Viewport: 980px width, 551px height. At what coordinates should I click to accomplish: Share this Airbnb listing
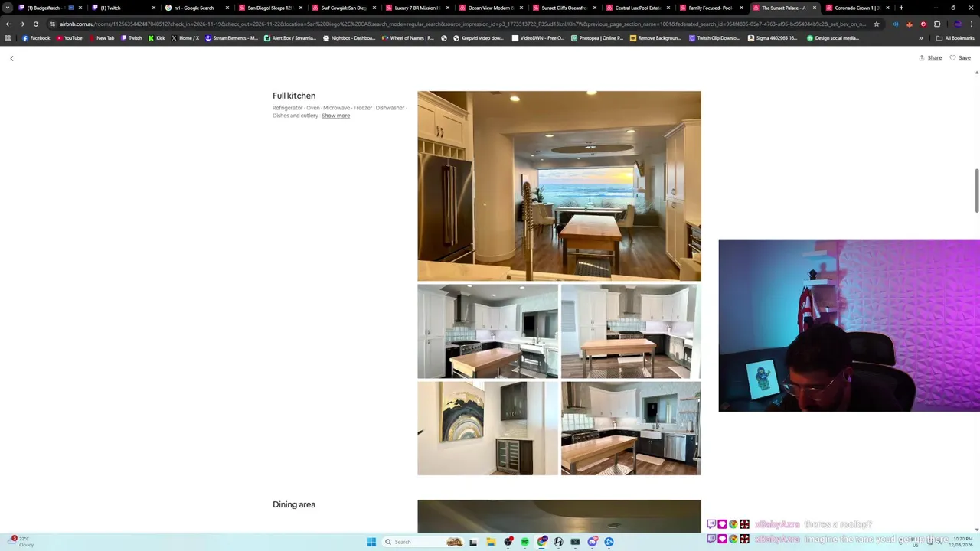pyautogui.click(x=930, y=58)
